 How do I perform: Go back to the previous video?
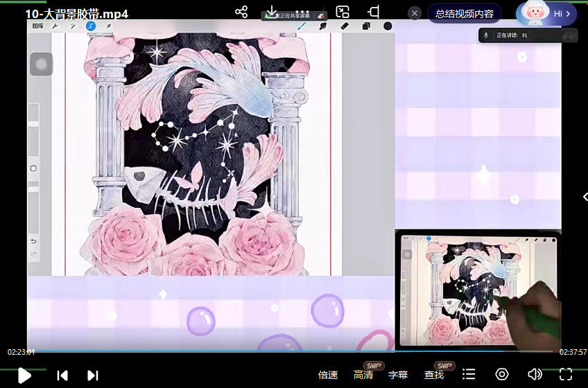point(62,375)
